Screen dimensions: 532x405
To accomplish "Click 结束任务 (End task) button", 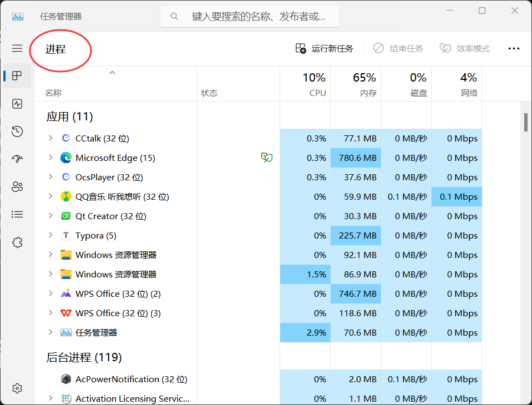I will (x=398, y=48).
